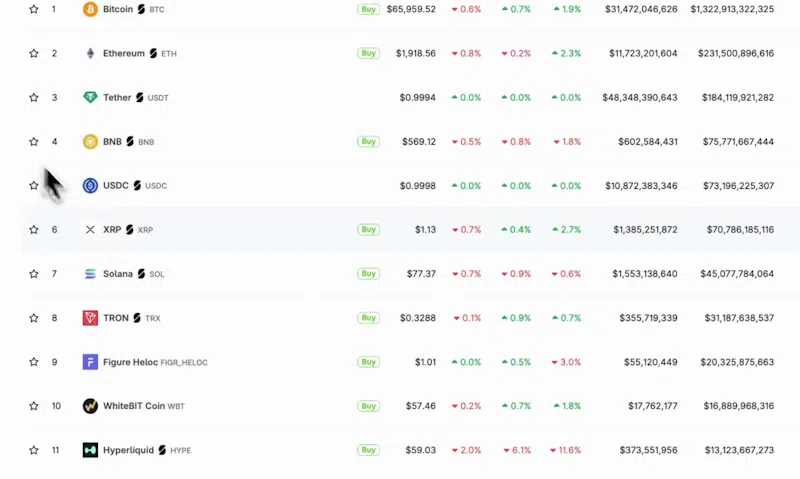Click Buy in the BNB row
The width and height of the screenshot is (800, 479).
368,141
